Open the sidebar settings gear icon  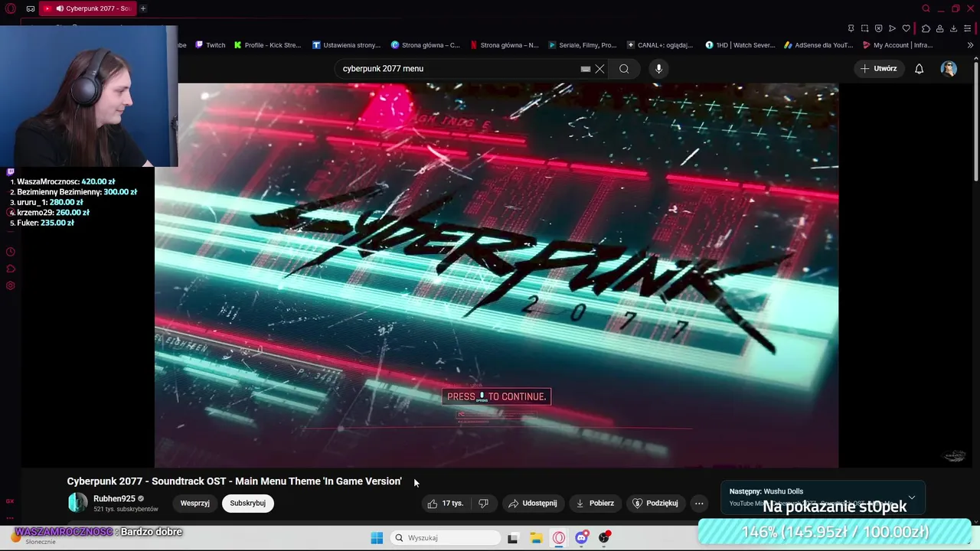click(x=10, y=285)
